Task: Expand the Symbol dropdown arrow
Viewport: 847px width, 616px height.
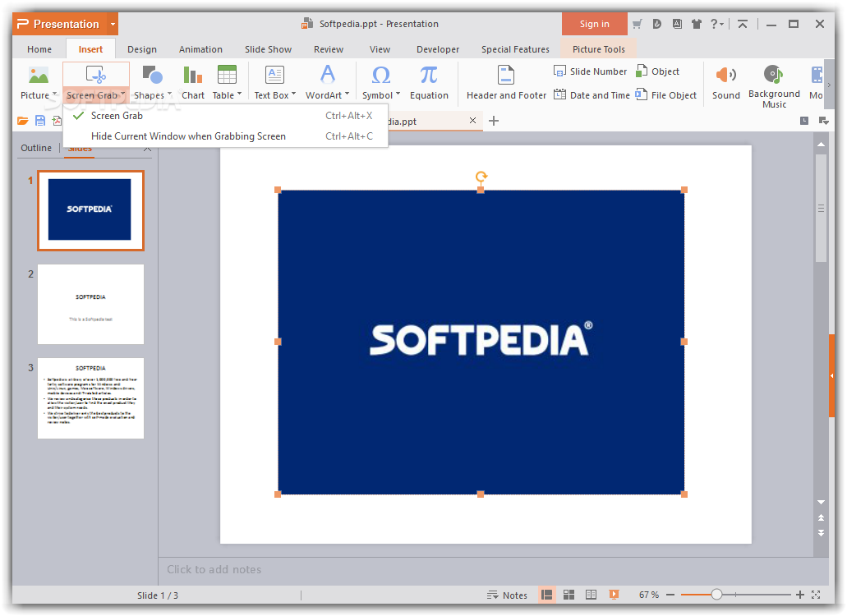Action: click(x=398, y=94)
